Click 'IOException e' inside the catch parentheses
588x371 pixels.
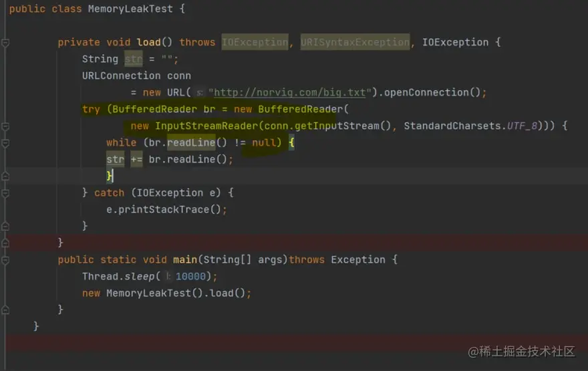(176, 193)
